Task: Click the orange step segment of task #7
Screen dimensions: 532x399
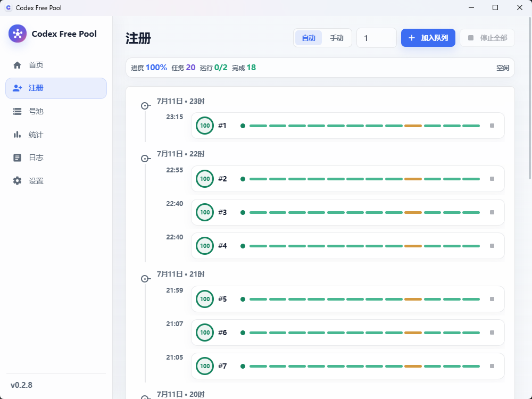Action: tap(413, 366)
